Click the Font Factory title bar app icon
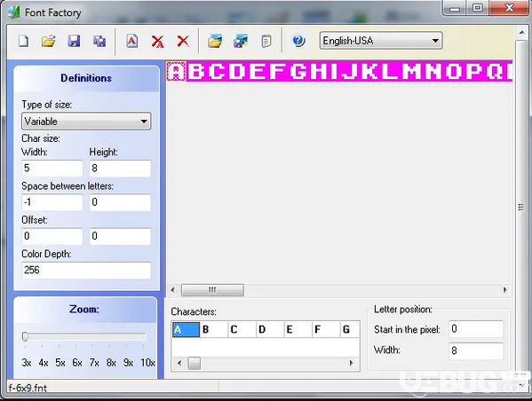Viewport: 532px width, 401px height. pos(13,12)
